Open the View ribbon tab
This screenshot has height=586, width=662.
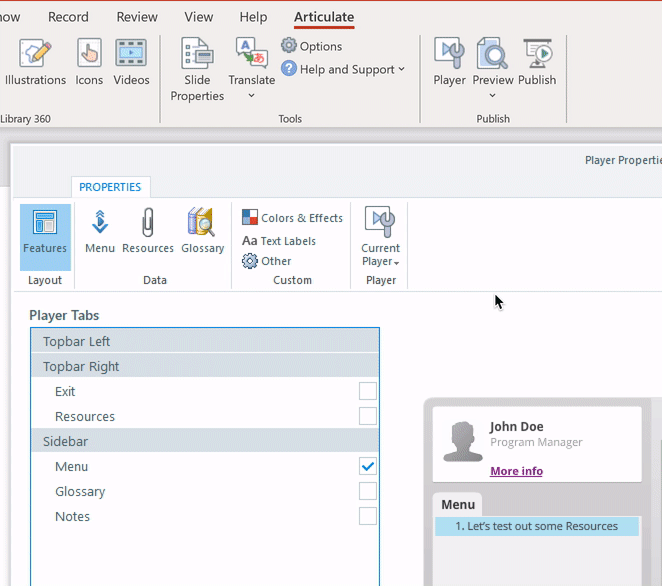[199, 17]
